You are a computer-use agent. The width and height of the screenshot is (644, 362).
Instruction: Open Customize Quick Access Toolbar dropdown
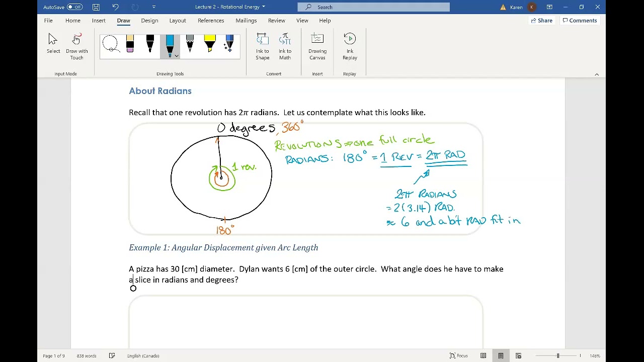(x=153, y=7)
